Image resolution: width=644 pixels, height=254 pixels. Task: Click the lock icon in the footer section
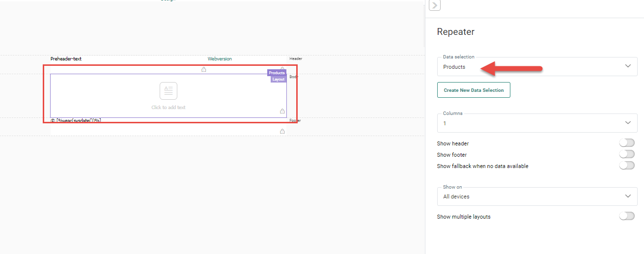coord(282,131)
